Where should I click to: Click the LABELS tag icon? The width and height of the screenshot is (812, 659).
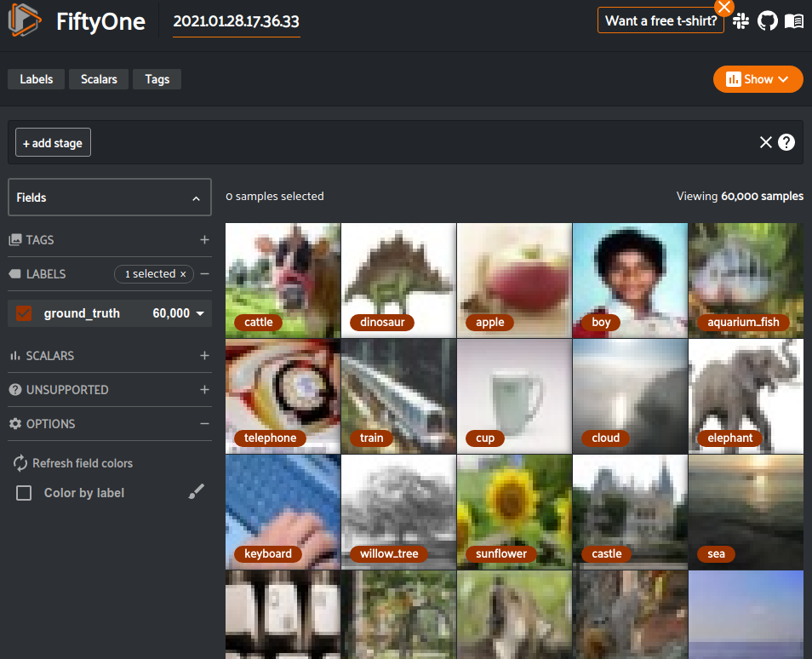[15, 273]
